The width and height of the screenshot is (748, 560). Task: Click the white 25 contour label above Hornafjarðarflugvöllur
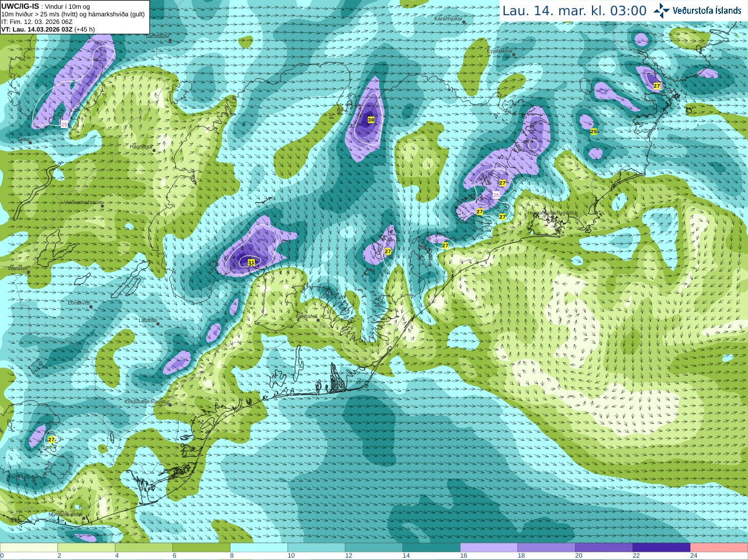pos(496,195)
